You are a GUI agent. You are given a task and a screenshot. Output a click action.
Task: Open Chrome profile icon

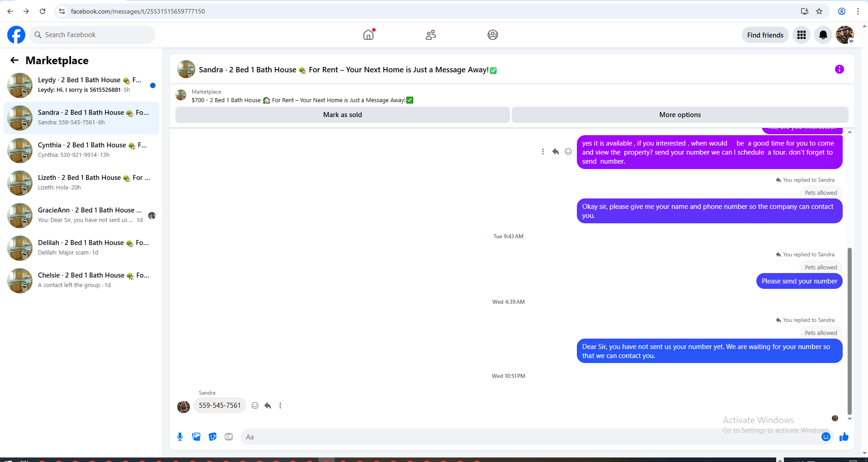(x=842, y=11)
